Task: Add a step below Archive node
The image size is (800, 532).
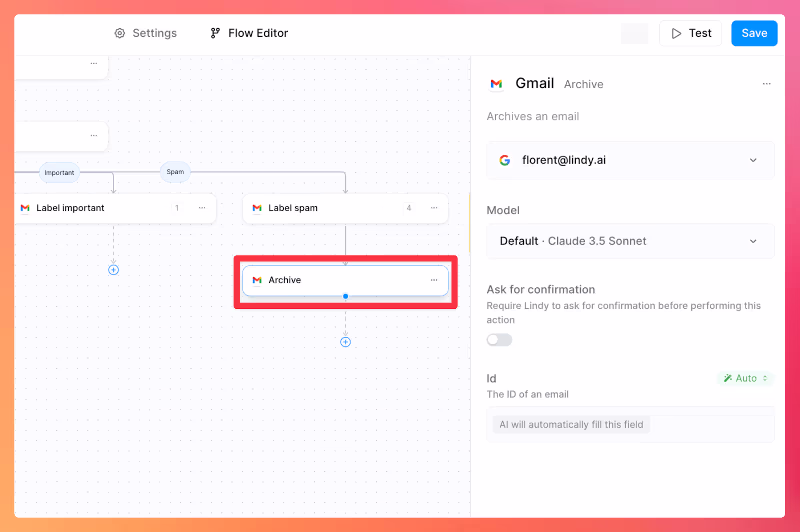Action: tap(345, 342)
